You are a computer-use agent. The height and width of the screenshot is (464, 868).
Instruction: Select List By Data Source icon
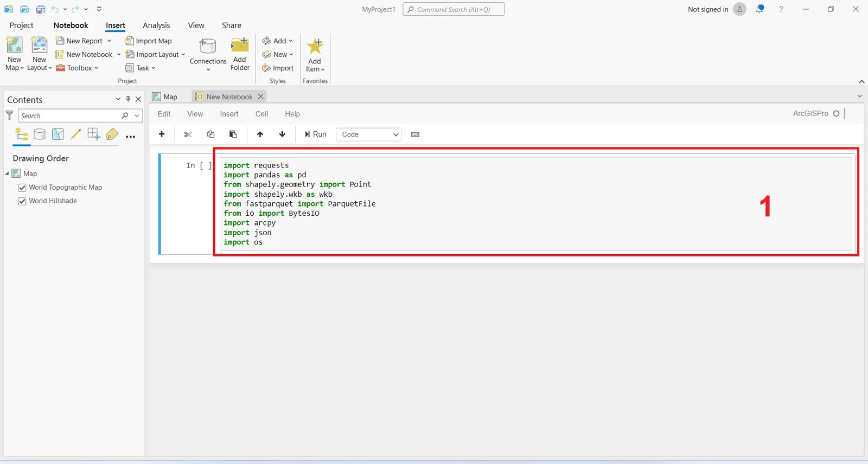(40, 134)
